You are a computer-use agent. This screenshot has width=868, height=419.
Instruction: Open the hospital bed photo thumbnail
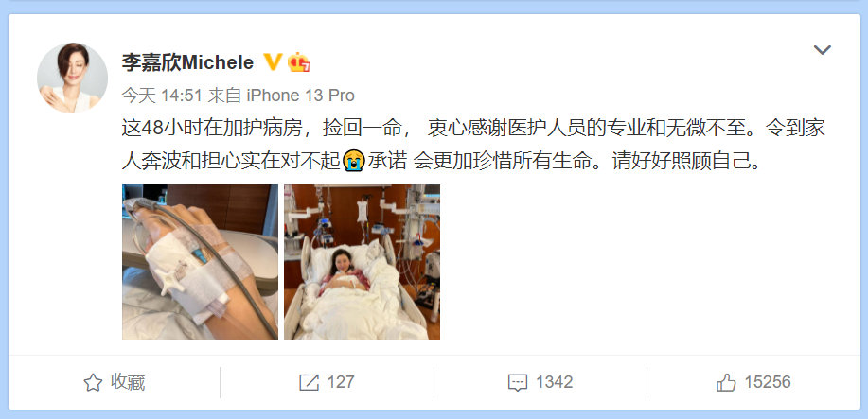tap(362, 262)
